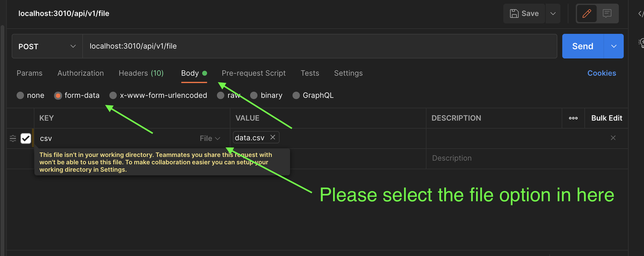Open the Cookies link
The image size is (644, 256).
(x=602, y=73)
